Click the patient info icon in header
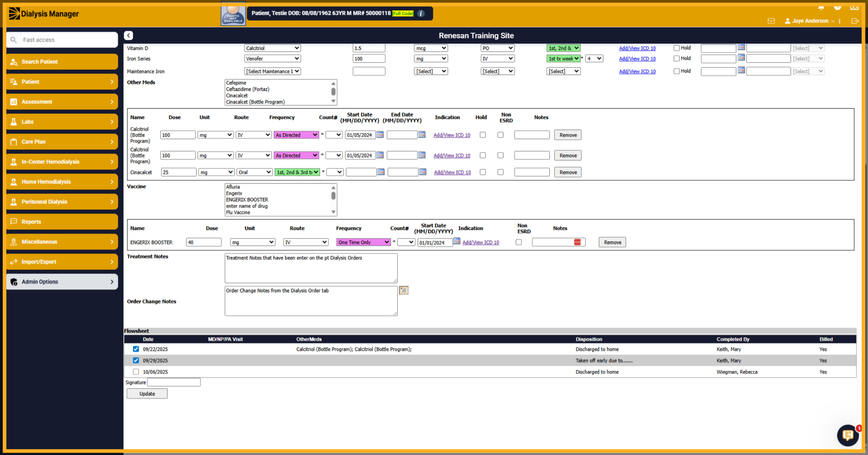This screenshot has height=455, width=868. [421, 13]
